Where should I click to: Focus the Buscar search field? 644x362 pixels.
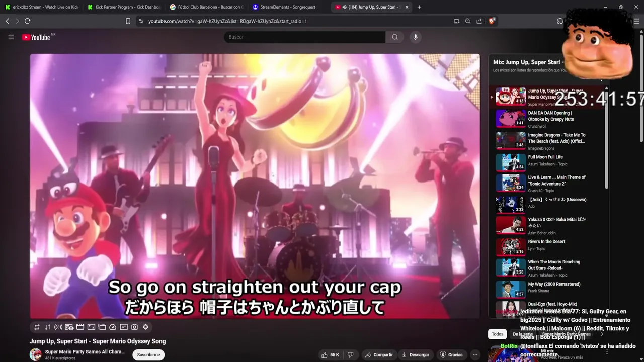click(x=305, y=37)
